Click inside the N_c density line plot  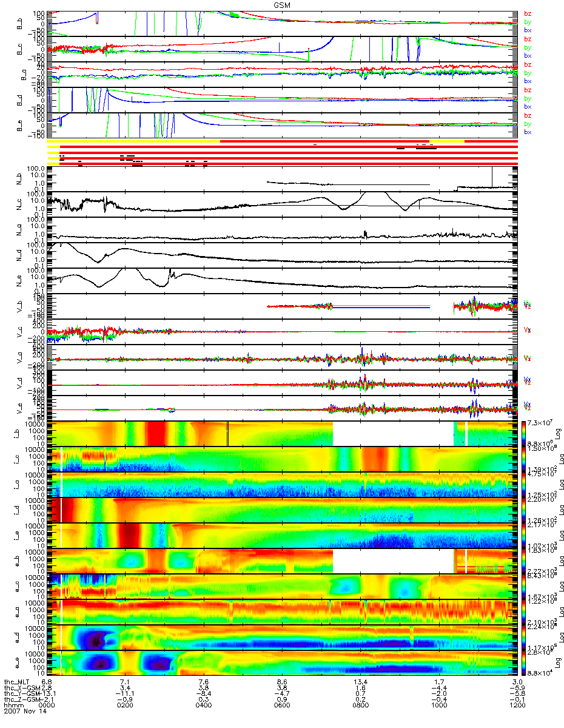283,204
